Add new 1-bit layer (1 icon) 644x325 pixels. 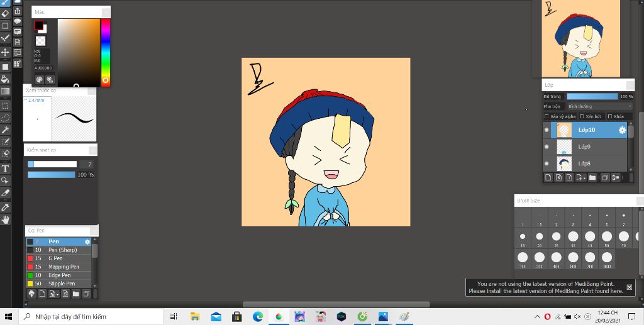[569, 178]
